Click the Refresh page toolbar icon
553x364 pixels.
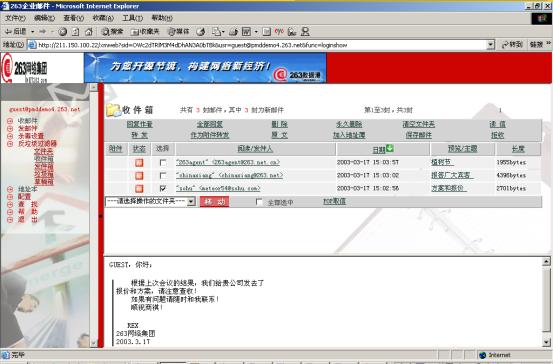[75, 32]
